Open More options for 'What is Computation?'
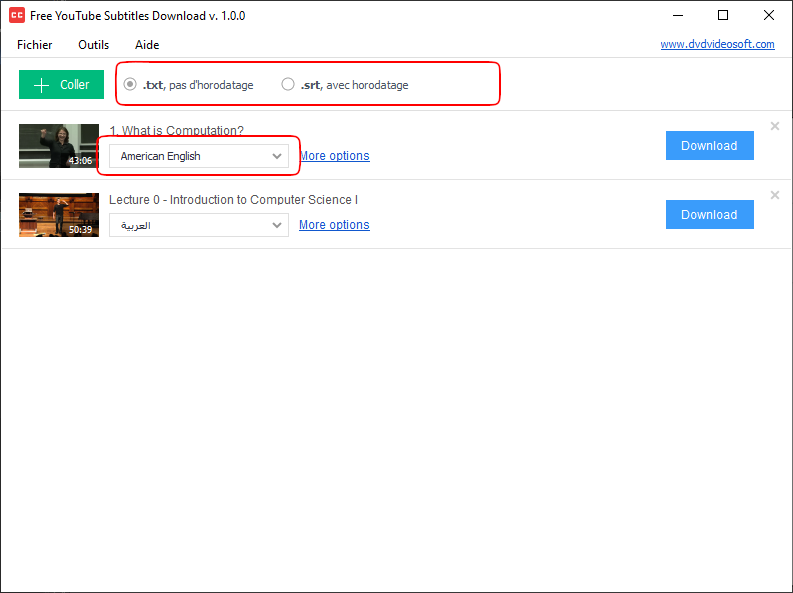This screenshot has height=593, width=793. [334, 156]
